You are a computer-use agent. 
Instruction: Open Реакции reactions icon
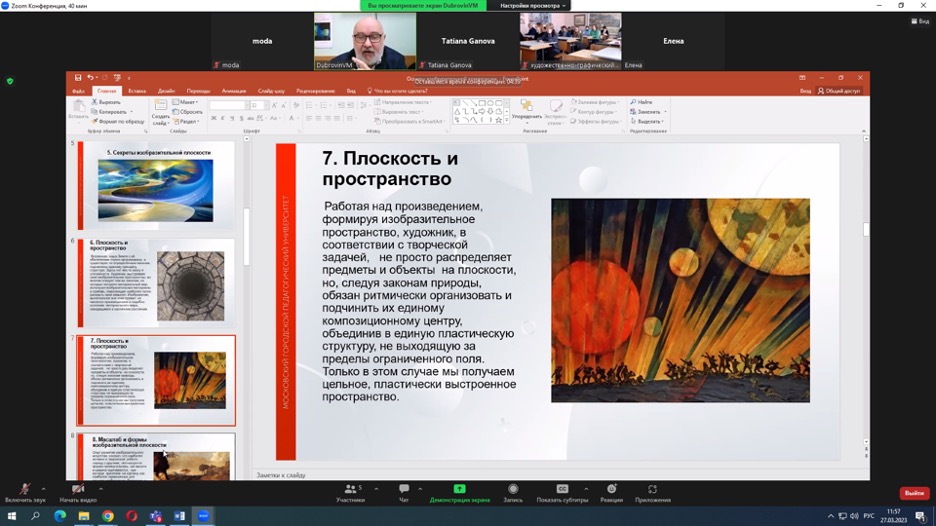(x=611, y=490)
